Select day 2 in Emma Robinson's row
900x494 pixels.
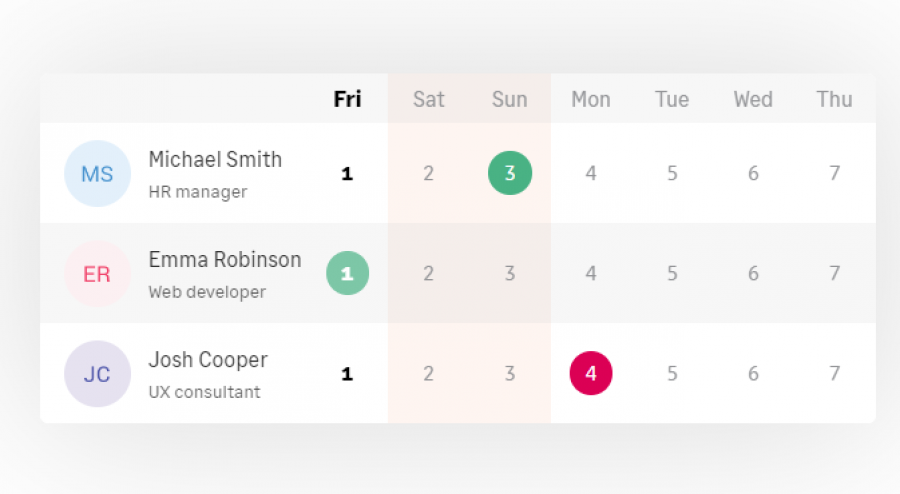tap(429, 273)
